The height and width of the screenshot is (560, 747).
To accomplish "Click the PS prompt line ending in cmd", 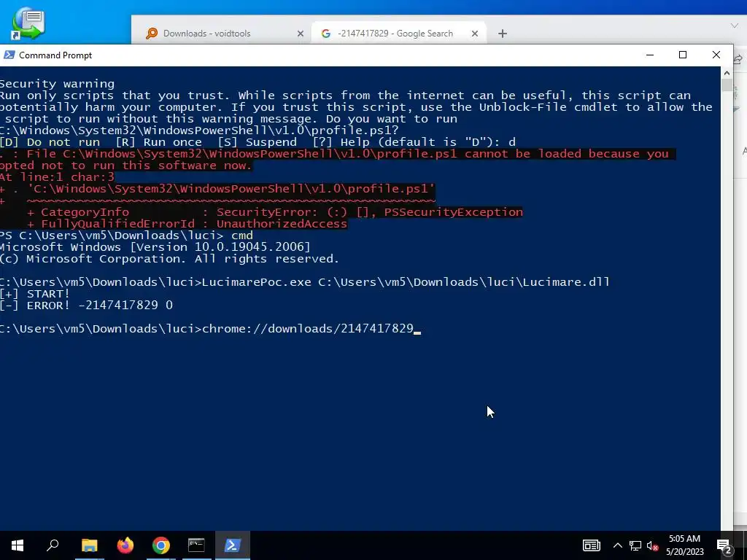I will point(126,236).
